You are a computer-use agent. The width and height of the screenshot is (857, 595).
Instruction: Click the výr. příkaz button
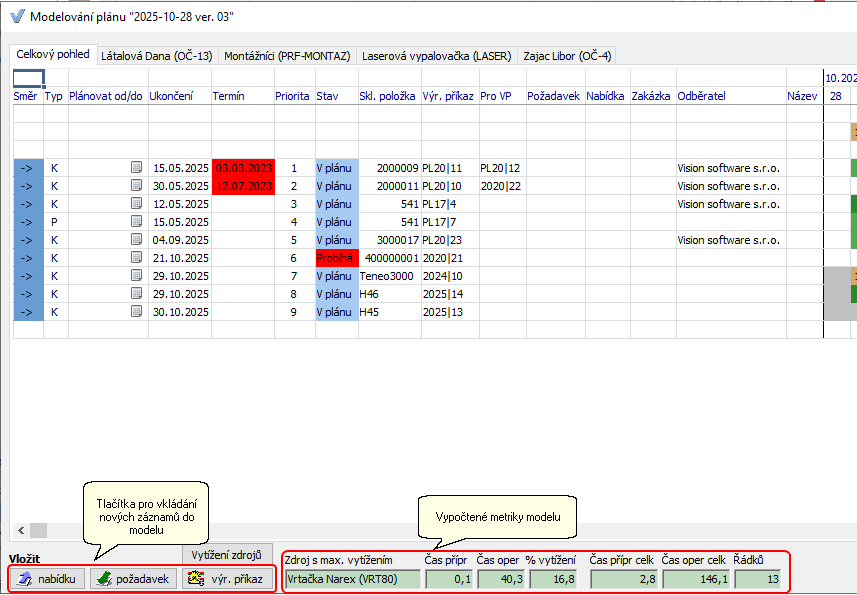pos(228,578)
